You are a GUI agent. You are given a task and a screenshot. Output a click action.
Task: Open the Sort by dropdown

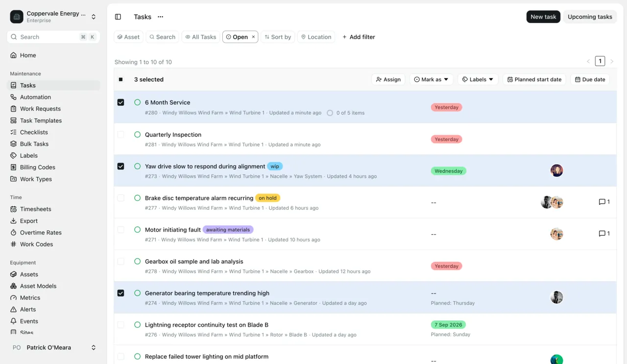pos(278,37)
